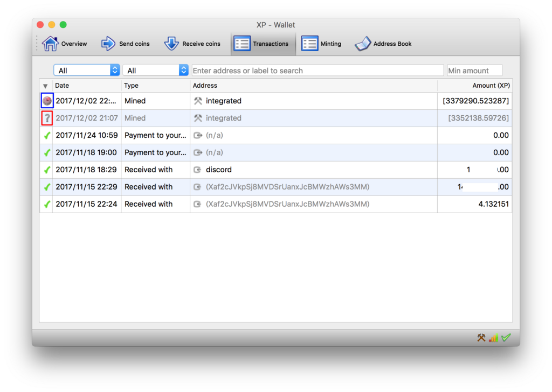Select the amount [3352138.59726]
The height and width of the screenshot is (392, 552).
(479, 118)
